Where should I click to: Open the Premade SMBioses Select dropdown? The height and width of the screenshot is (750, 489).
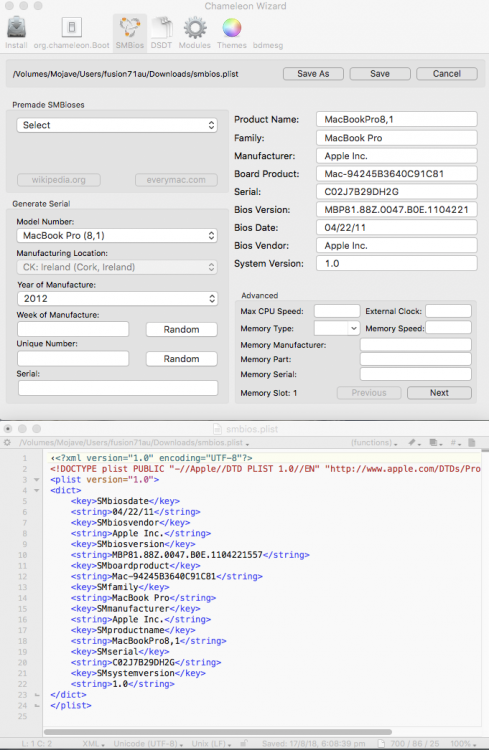[x=117, y=125]
